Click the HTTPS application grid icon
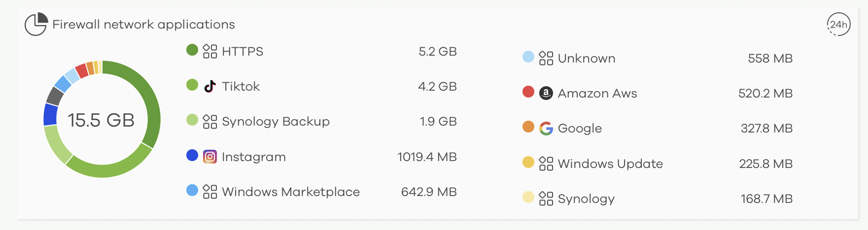The height and width of the screenshot is (230, 868). coord(210,51)
